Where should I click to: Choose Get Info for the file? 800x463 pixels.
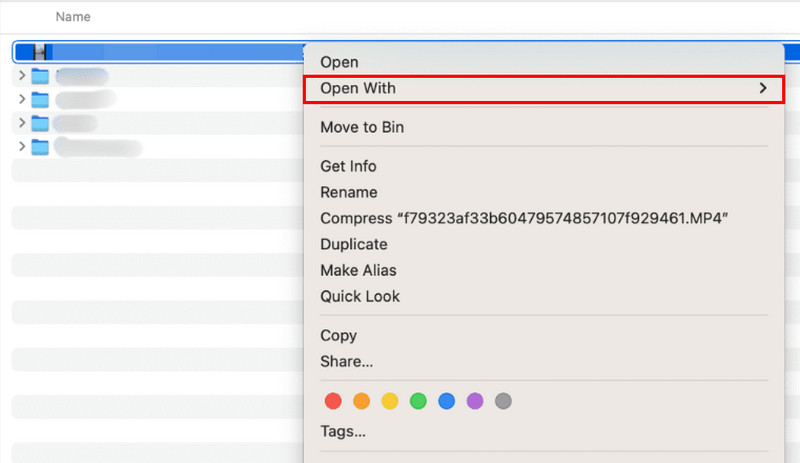[x=348, y=166]
